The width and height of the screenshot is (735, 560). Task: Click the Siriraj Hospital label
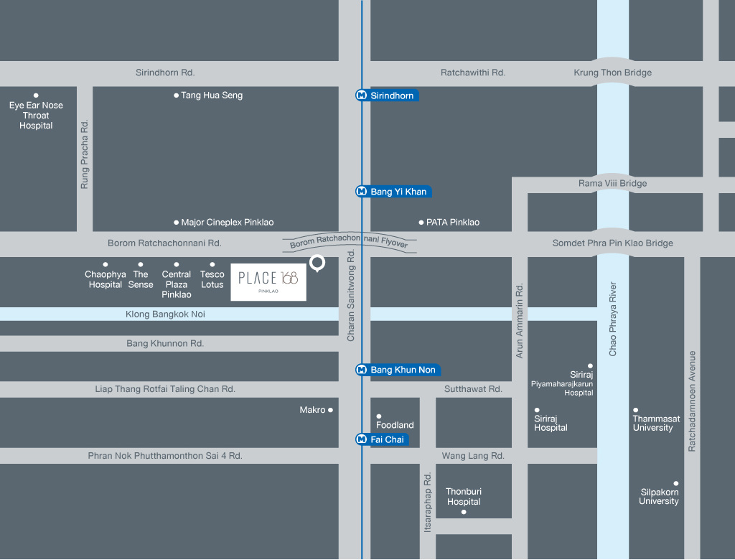551,423
